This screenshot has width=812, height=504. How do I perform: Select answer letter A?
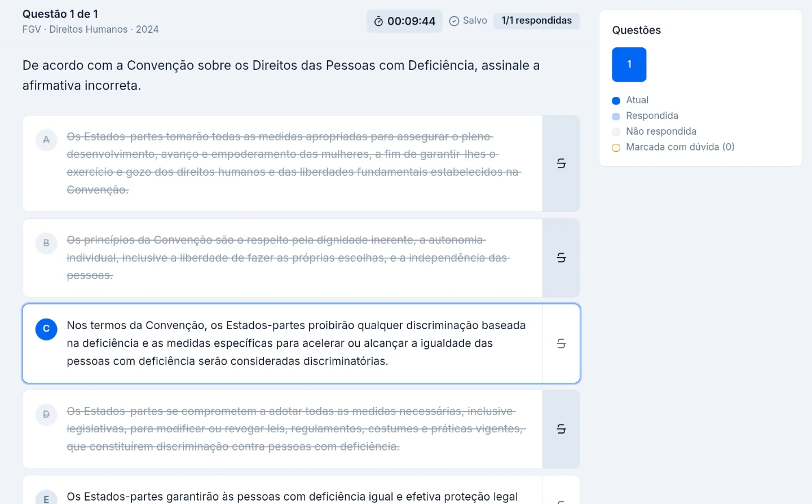[x=46, y=140]
